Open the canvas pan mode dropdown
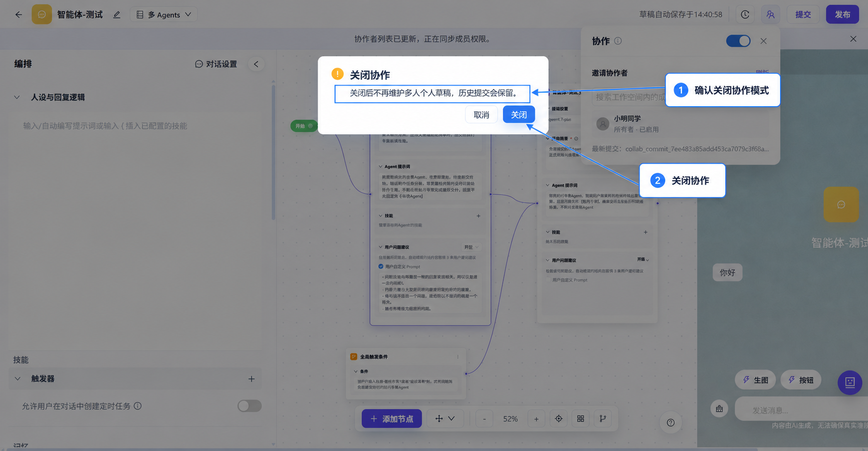Screen dimensions: 868x451 (x=445, y=419)
